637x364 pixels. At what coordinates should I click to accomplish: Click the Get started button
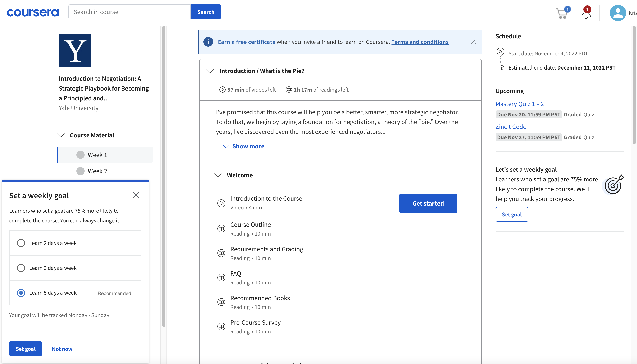(x=428, y=203)
